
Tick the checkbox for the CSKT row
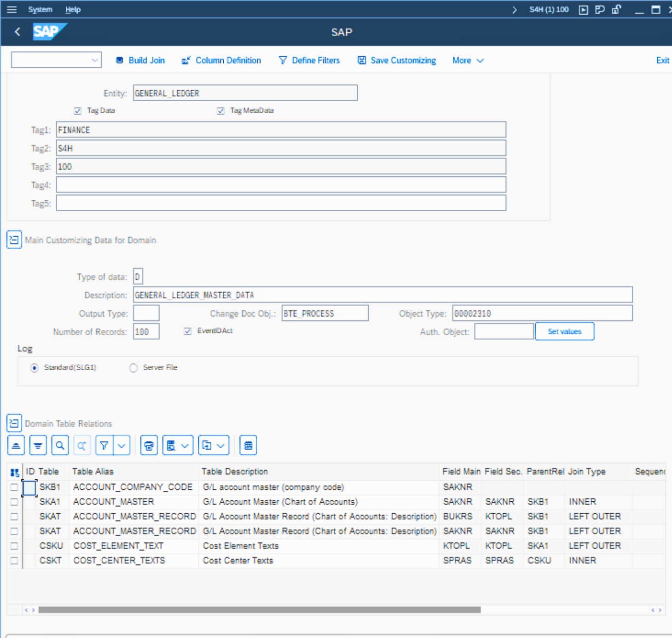coord(14,561)
